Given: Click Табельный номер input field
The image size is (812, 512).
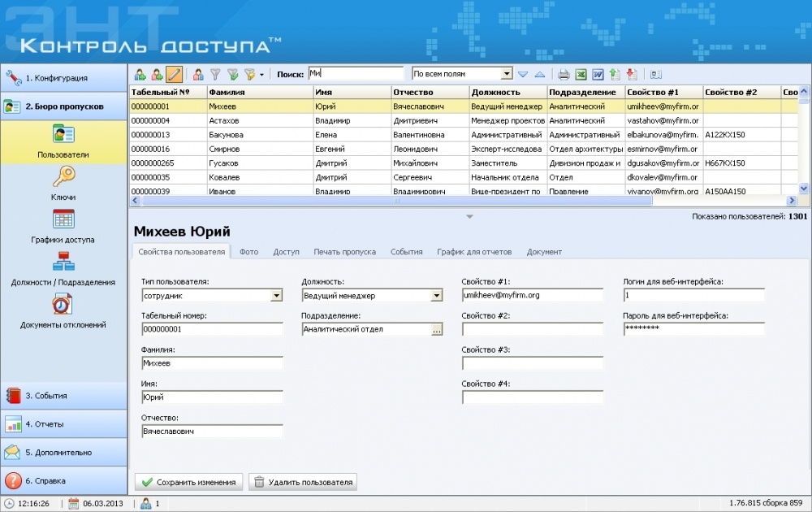Looking at the screenshot, I should pos(212,329).
